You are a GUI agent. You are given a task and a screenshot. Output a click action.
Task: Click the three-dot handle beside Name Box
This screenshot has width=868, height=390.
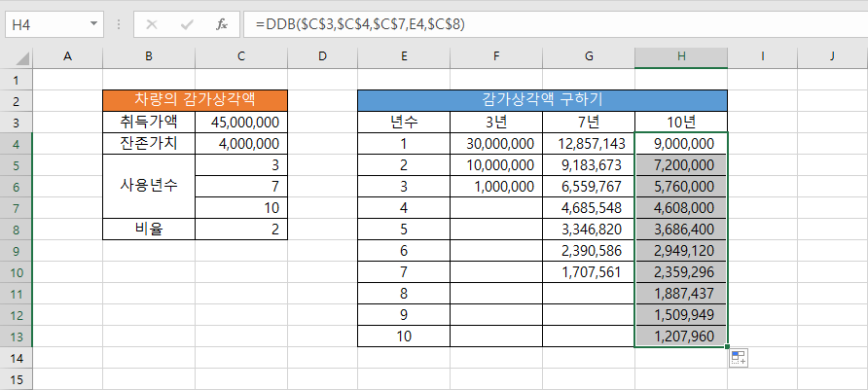tap(119, 24)
